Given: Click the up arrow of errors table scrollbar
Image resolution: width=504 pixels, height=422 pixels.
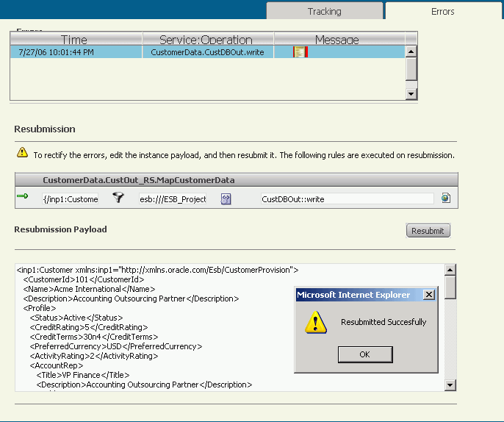Looking at the screenshot, I should click(x=411, y=51).
